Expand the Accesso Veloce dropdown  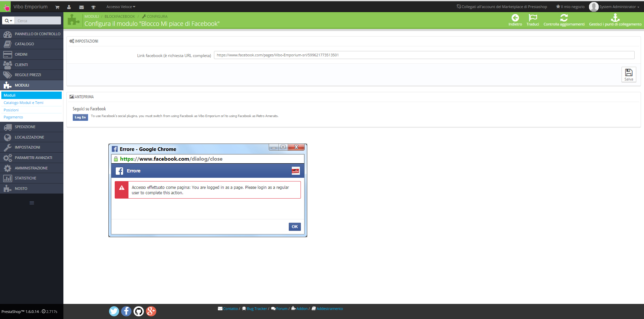(121, 7)
